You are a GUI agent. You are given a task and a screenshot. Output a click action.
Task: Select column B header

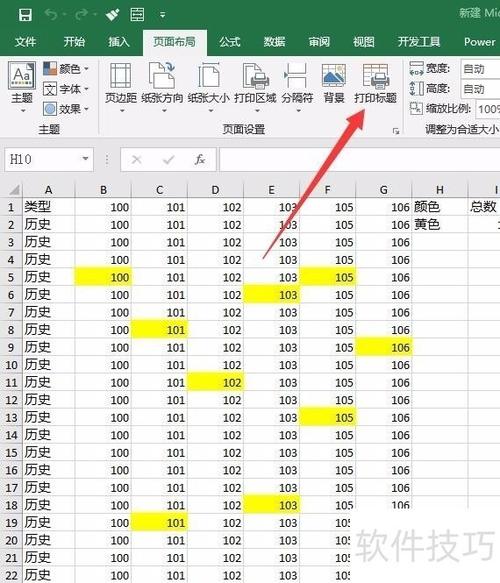click(103, 190)
